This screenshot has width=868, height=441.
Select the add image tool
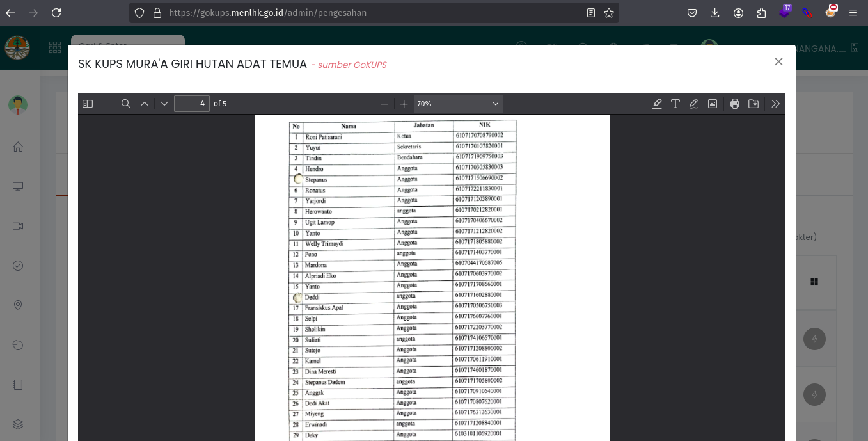tap(713, 104)
